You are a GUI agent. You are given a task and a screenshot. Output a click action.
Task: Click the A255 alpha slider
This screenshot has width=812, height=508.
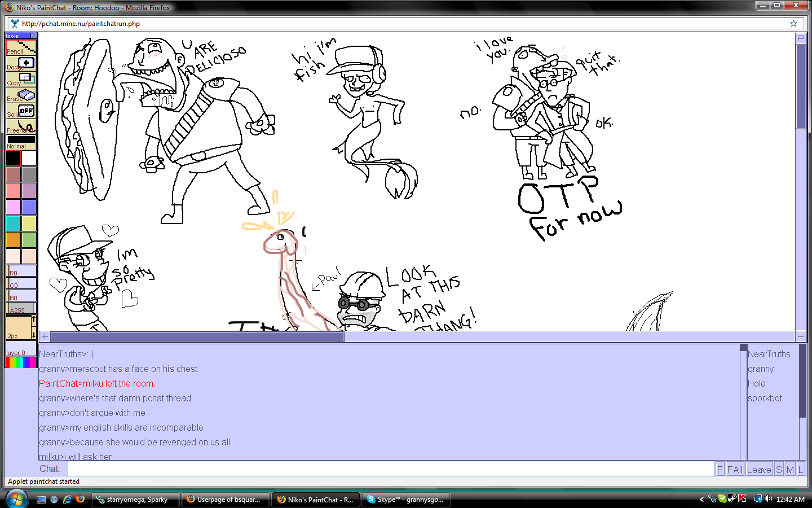click(21, 308)
